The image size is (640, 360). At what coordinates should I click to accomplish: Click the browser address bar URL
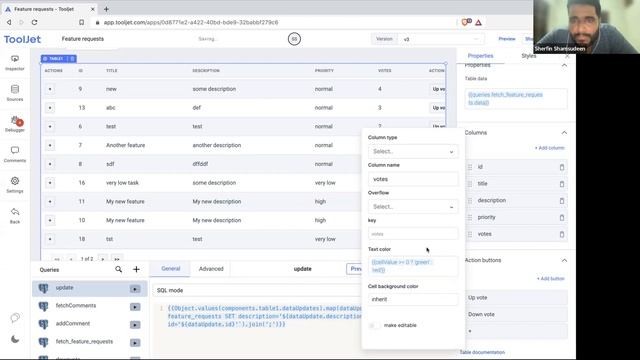pyautogui.click(x=191, y=22)
